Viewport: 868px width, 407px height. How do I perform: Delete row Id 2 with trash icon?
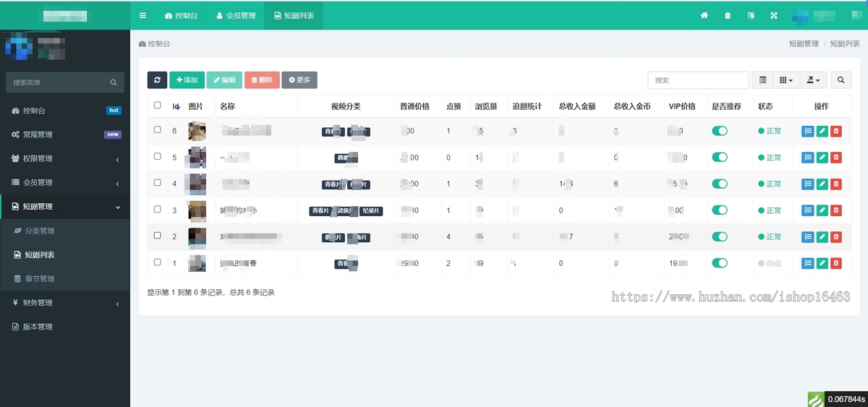coord(836,236)
